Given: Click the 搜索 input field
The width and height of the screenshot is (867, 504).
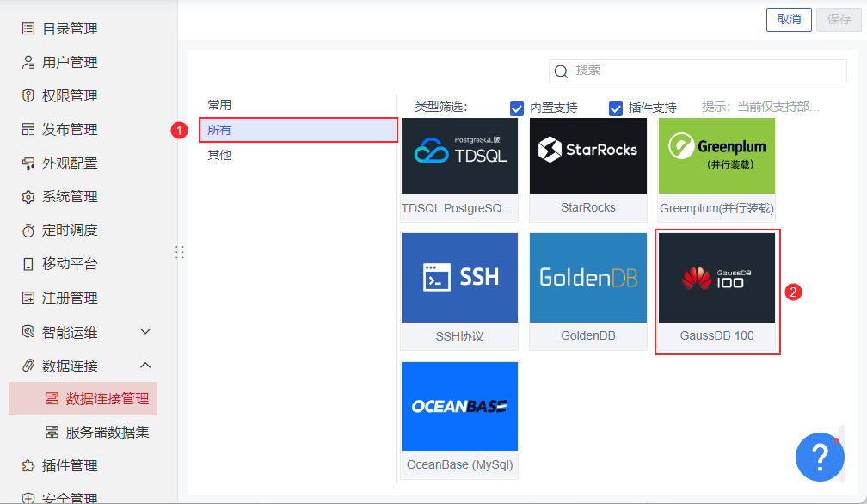Looking at the screenshot, I should (698, 71).
